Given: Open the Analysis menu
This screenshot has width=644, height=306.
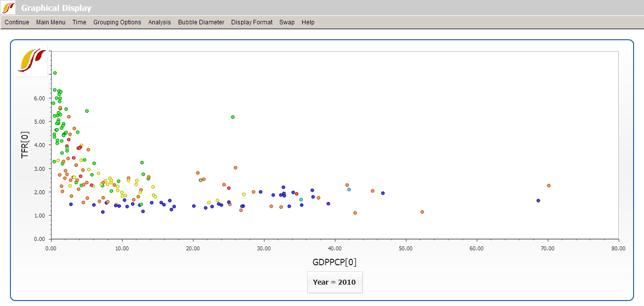Looking at the screenshot, I should coord(159,22).
